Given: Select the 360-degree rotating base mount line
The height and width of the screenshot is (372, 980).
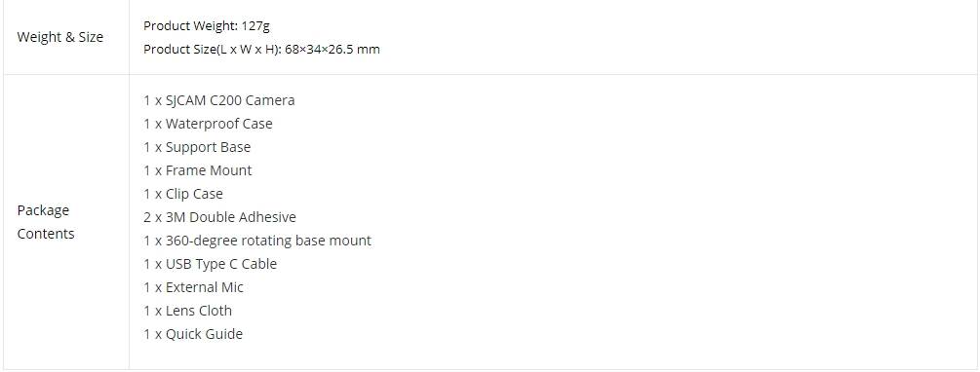Looking at the screenshot, I should click(257, 241).
